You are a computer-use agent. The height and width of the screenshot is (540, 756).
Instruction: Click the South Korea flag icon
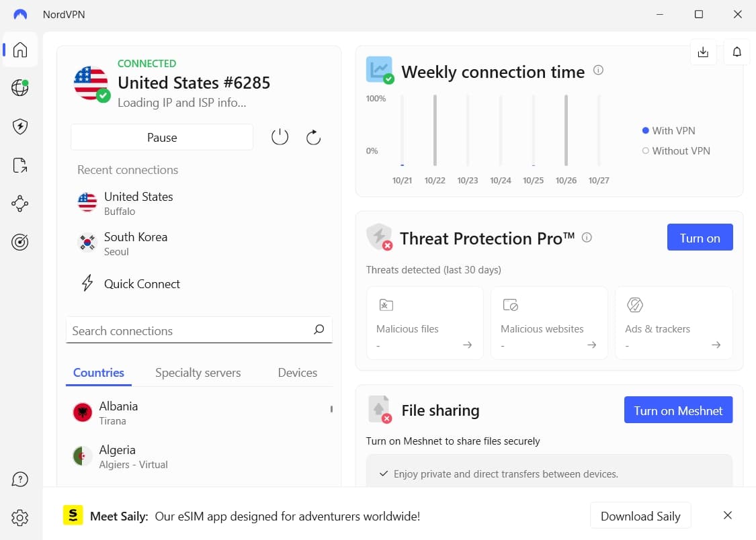click(x=87, y=242)
